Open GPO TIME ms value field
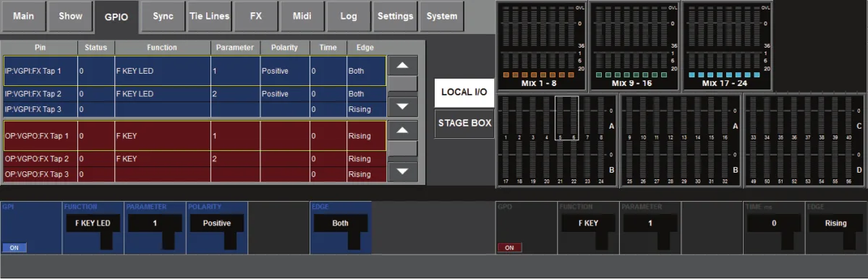This screenshot has width=868, height=279. [773, 223]
